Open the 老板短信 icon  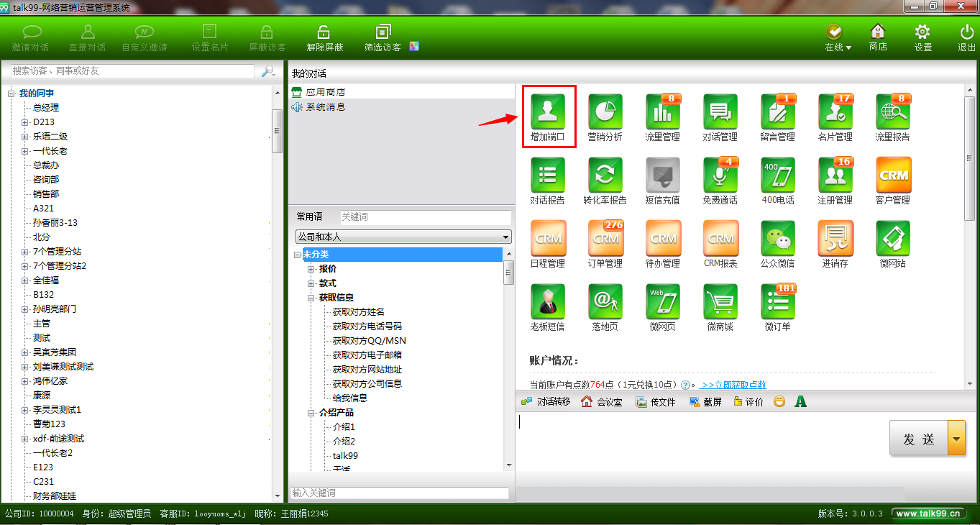pyautogui.click(x=548, y=302)
